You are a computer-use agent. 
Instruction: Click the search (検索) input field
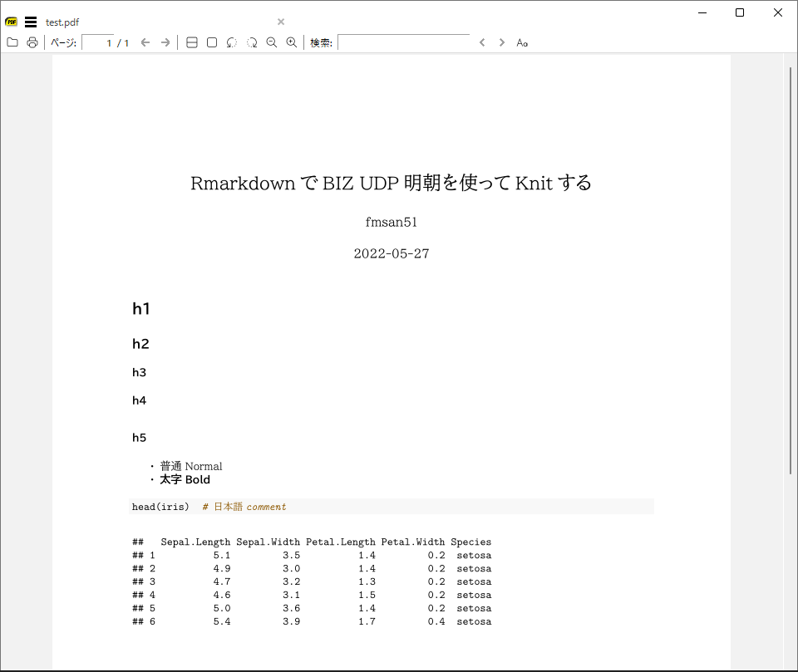404,42
